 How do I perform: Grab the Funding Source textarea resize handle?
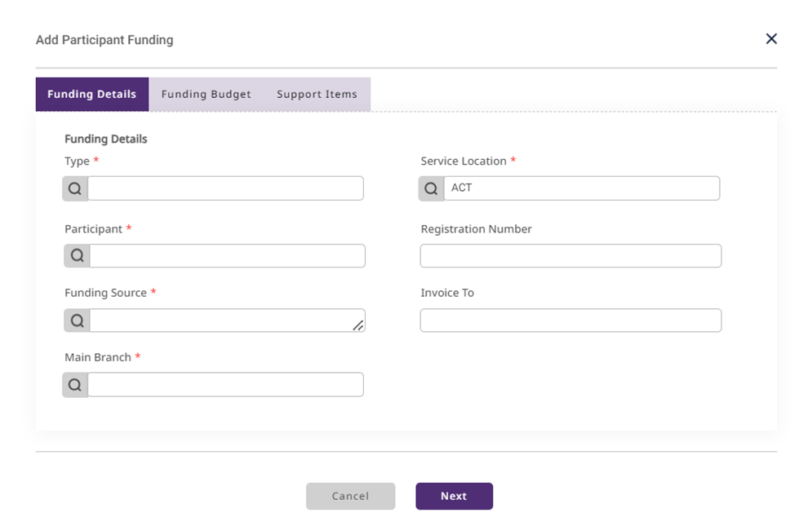click(358, 325)
